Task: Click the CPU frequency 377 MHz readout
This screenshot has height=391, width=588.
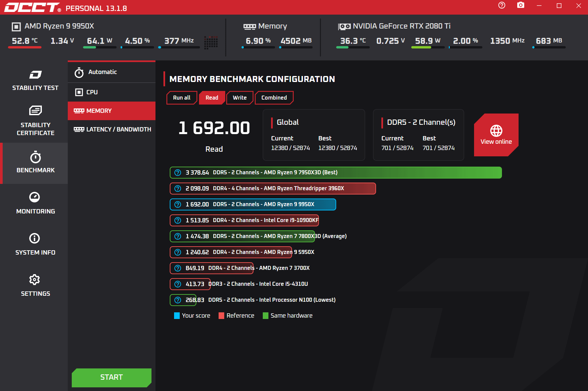Action: 179,41
